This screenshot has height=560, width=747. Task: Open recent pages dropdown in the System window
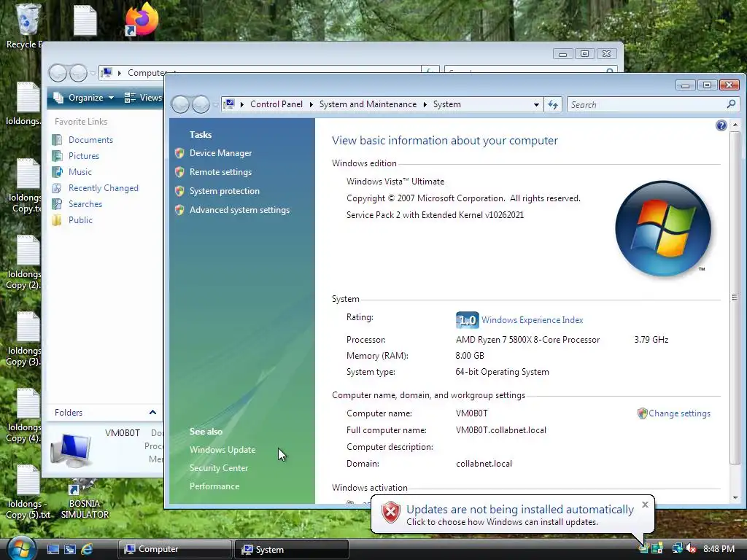pyautogui.click(x=215, y=104)
